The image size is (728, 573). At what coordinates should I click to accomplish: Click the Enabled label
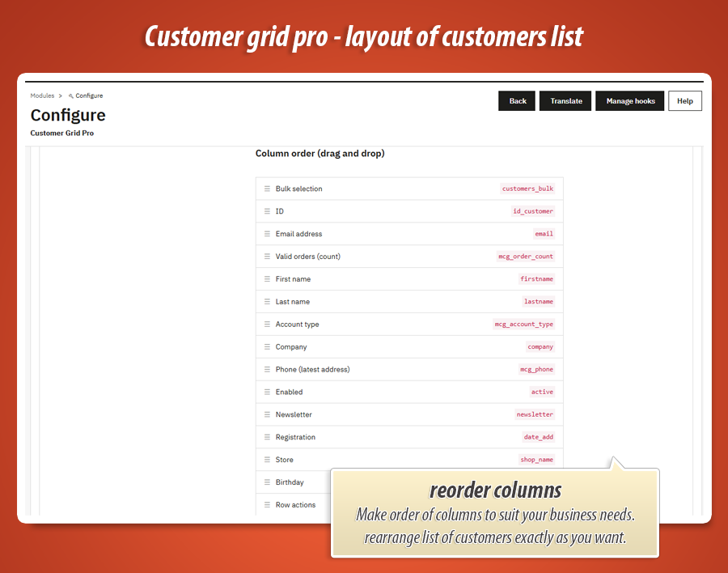[x=289, y=392]
